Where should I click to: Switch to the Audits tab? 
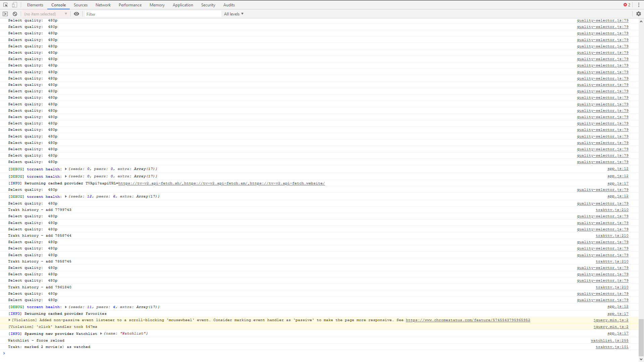229,5
